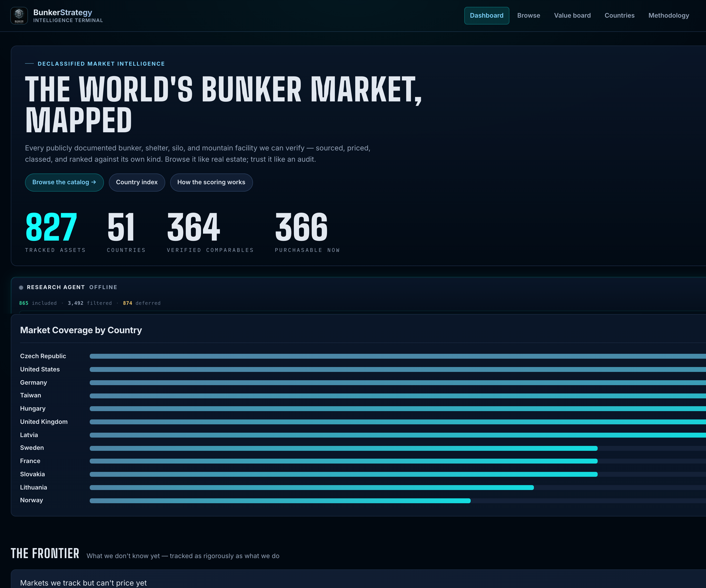This screenshot has height=588, width=706.
Task: Click the 827 tracked assets figure
Action: 51,227
